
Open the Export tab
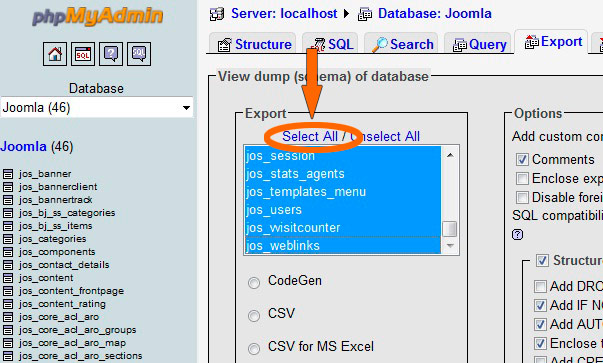tap(552, 42)
